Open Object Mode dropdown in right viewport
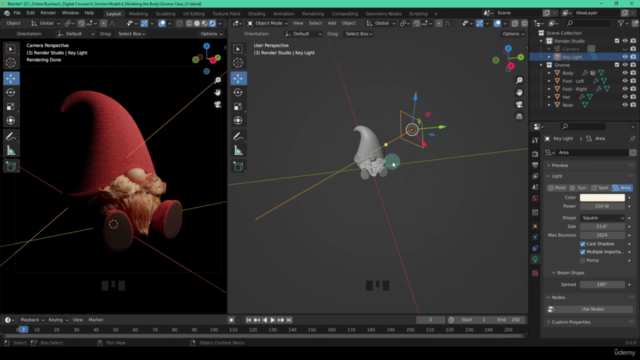 (268, 23)
